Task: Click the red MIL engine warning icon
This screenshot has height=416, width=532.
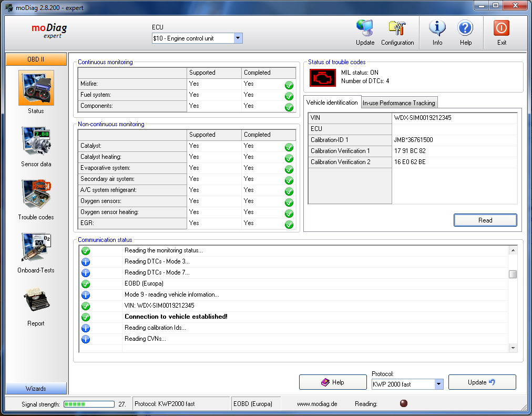Action: [x=322, y=78]
